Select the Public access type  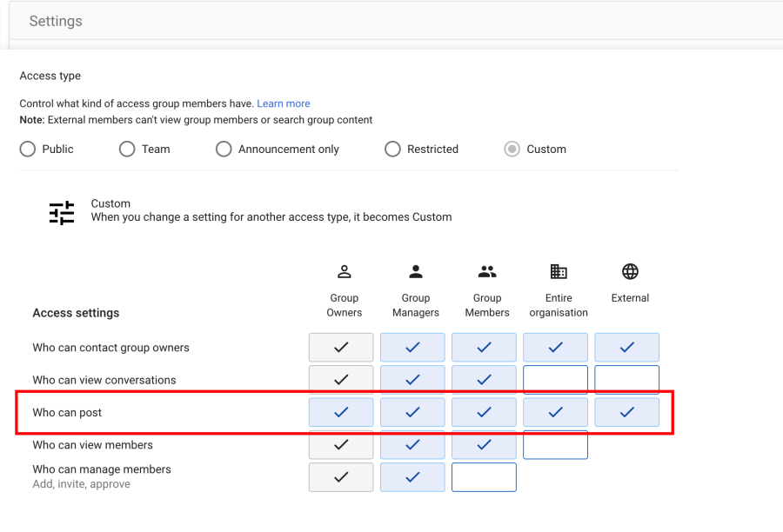(28, 150)
